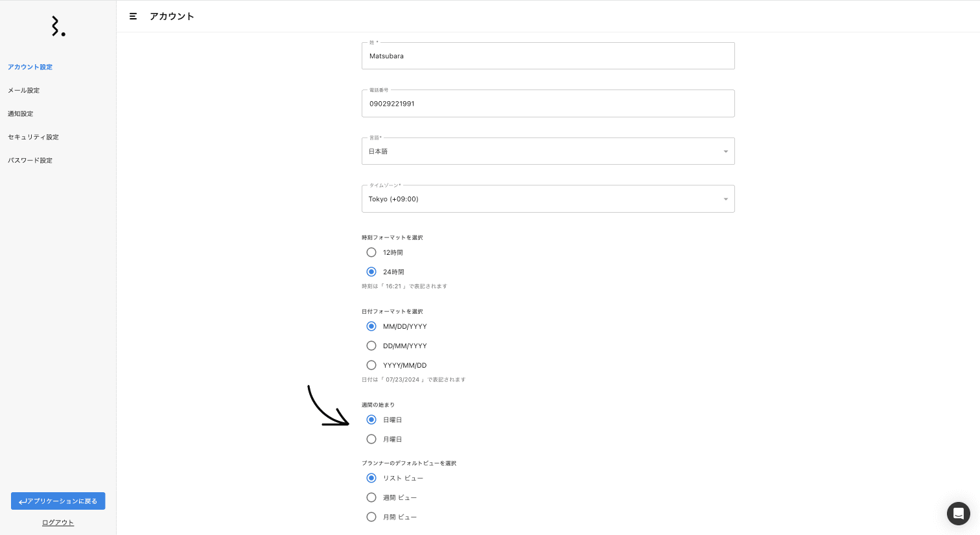Viewport: 980px width, 535px height.
Task: Set week start to 日曜日
Action: [x=371, y=420]
